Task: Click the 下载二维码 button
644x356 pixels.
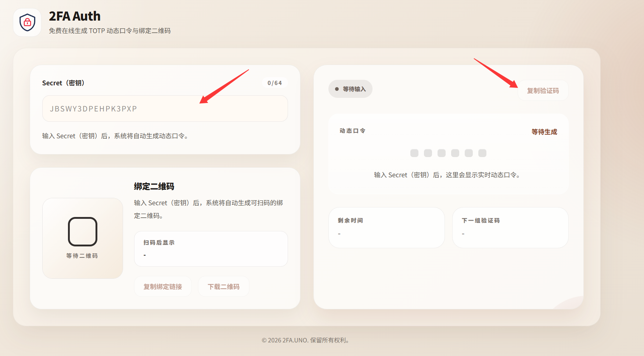Action: tap(224, 286)
